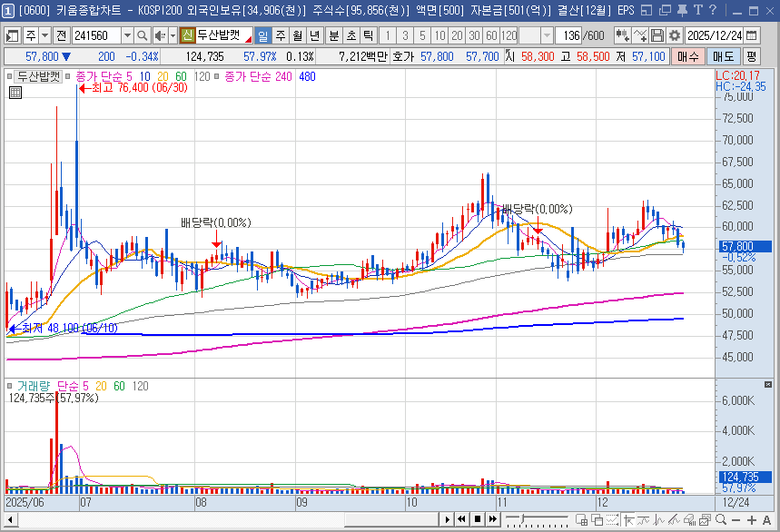Select the 60 interval button
Viewport: 780px width, 532px height.
(491, 35)
